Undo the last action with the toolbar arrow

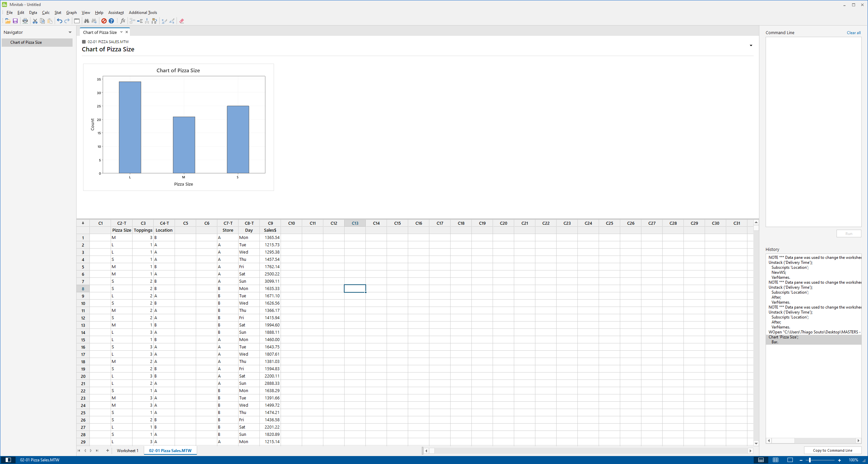coord(60,21)
